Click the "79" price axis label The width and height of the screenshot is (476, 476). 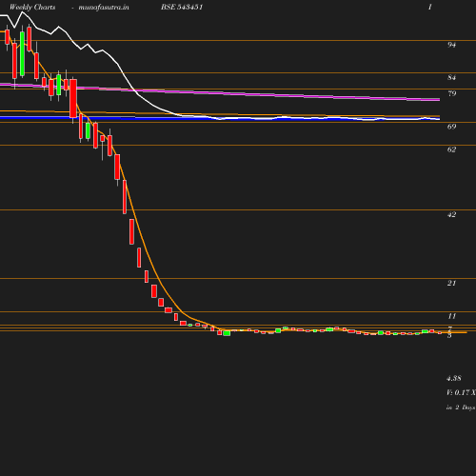451,93
